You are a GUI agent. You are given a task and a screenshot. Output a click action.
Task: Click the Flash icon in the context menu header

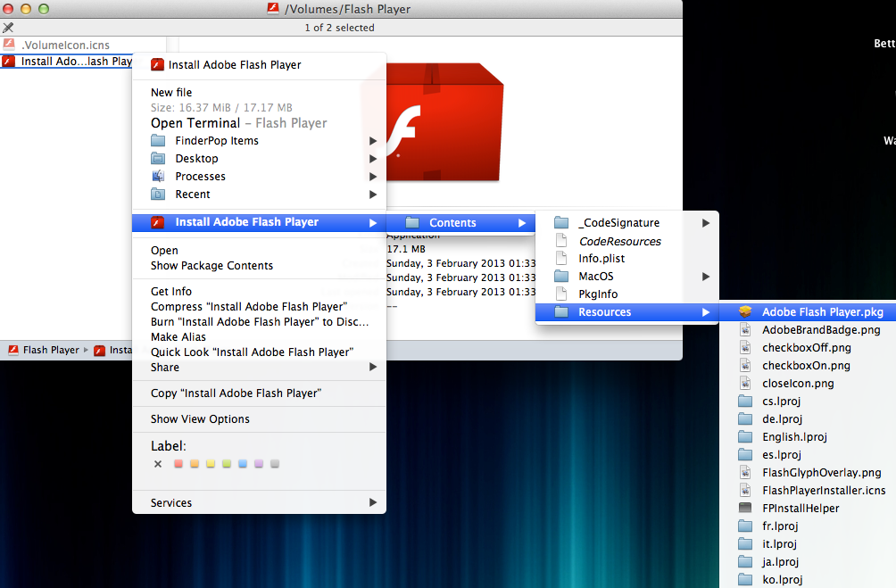[157, 64]
